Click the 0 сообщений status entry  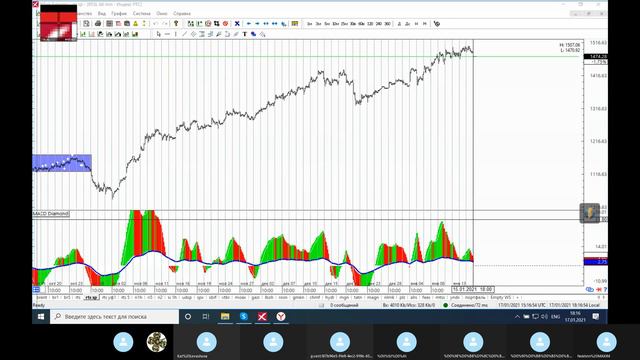tap(344, 305)
